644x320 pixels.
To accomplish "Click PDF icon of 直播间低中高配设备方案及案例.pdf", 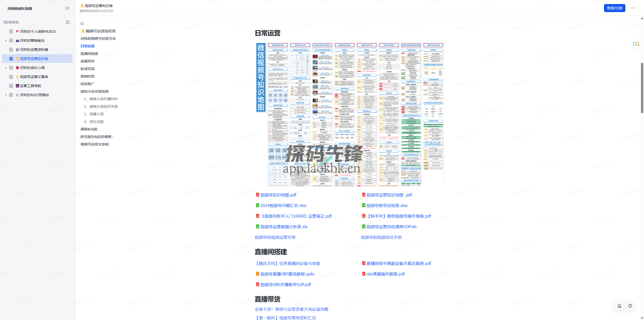I will point(364,263).
